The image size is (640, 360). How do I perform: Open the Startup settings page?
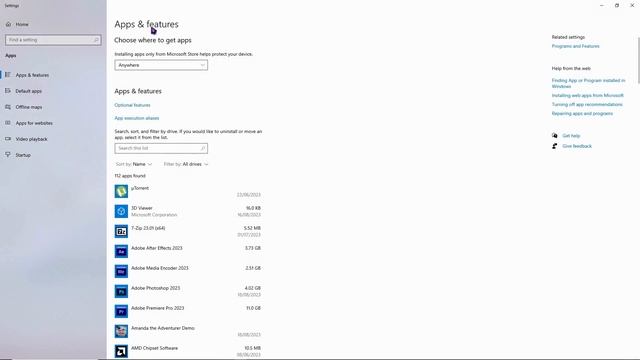pos(23,155)
